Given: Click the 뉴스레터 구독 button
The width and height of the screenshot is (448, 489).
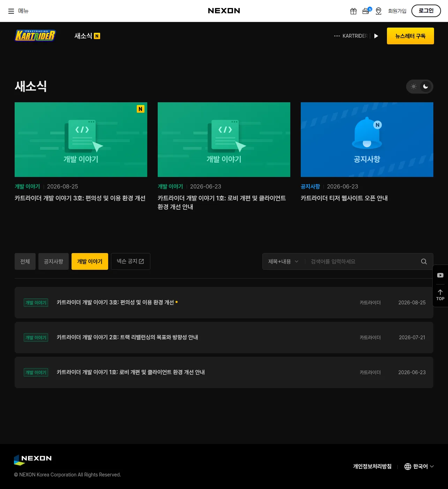Looking at the screenshot, I should (410, 36).
